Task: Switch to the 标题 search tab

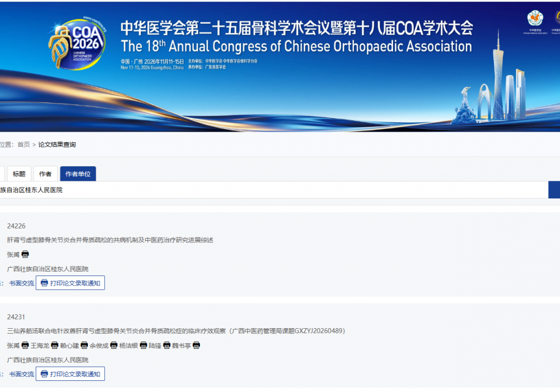Action: coord(19,174)
